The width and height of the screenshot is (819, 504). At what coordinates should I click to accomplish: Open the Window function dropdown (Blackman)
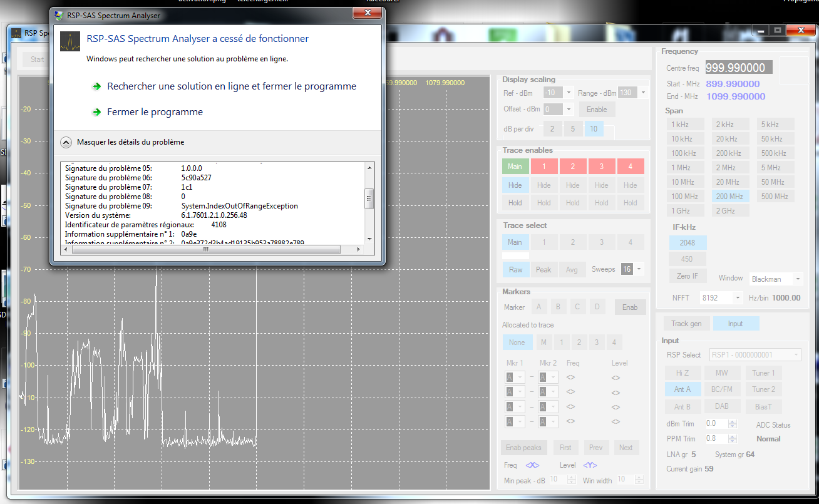776,279
